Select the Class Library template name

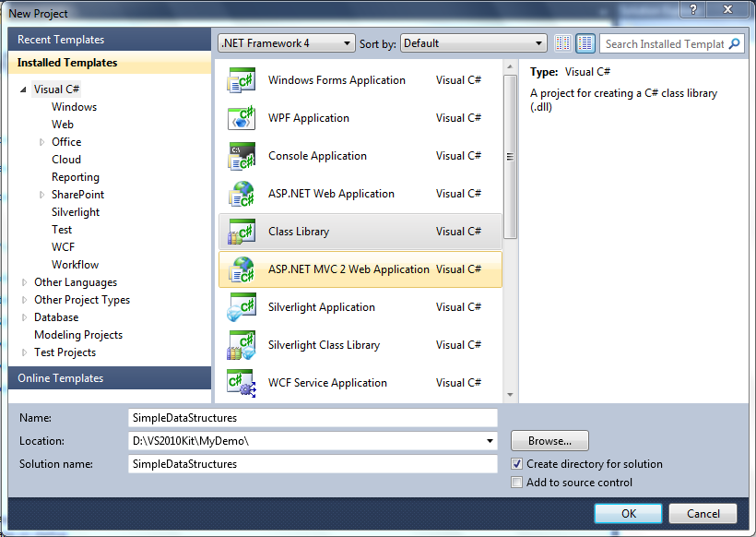tap(299, 232)
